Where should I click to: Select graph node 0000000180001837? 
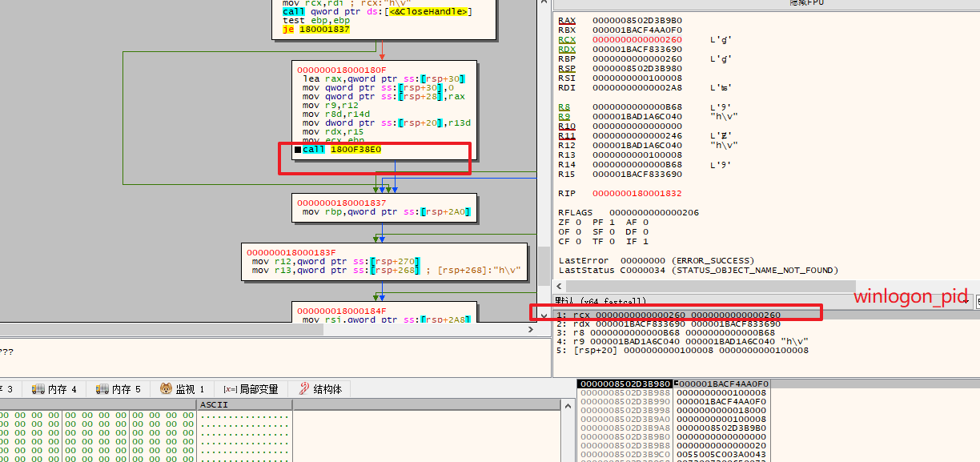[x=384, y=208]
